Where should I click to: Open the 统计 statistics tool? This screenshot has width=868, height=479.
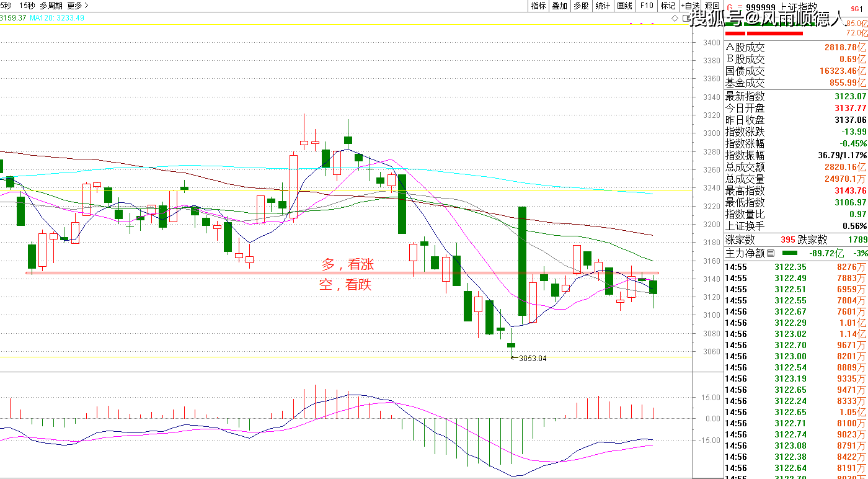(x=603, y=6)
